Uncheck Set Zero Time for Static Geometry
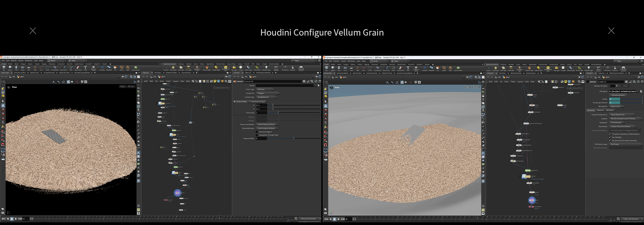Screen dimensions: 644x225 click(x=610, y=141)
